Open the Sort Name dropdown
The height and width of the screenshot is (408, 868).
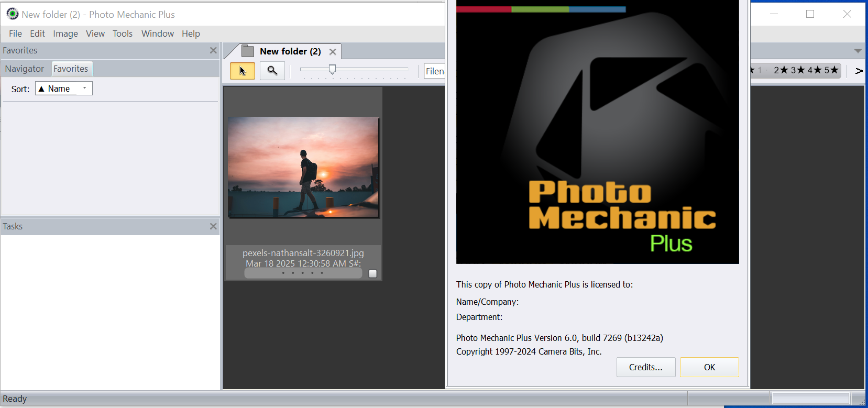tap(64, 89)
